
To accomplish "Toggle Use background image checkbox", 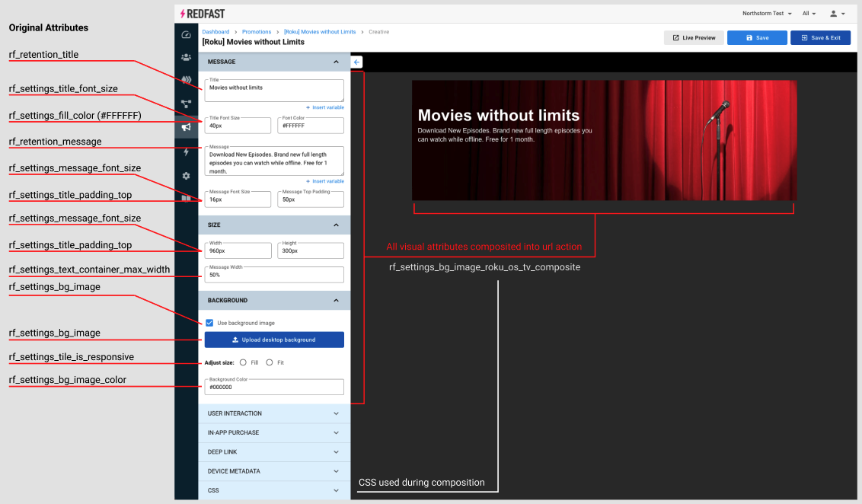I will pos(209,323).
